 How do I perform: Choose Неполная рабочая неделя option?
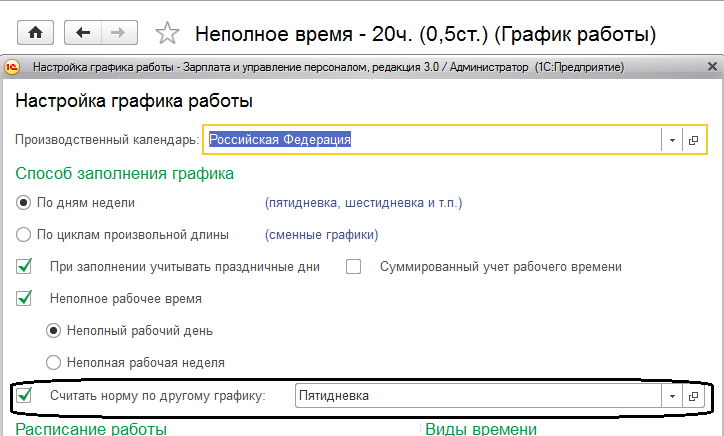click(54, 363)
